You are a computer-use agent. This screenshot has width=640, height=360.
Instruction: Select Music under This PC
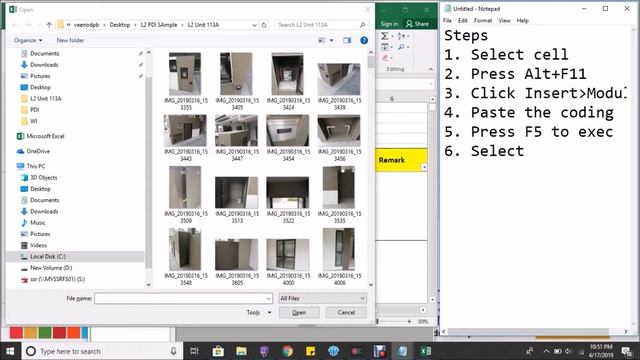(38, 222)
